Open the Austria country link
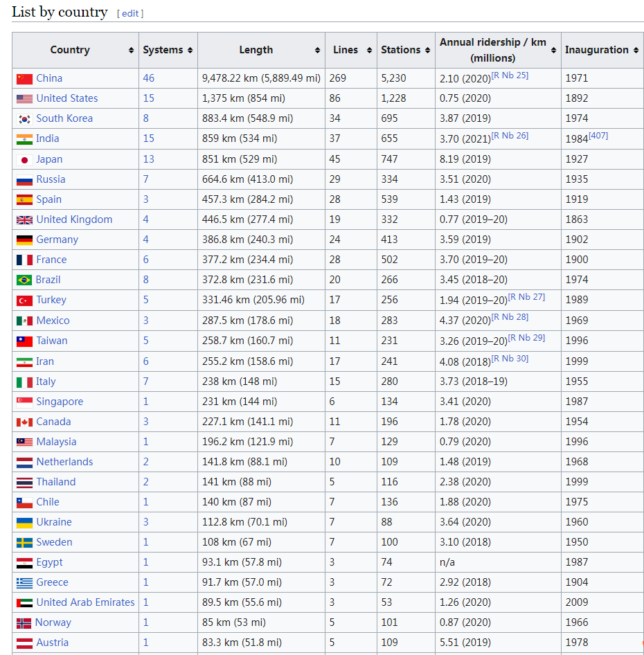 tap(52, 642)
